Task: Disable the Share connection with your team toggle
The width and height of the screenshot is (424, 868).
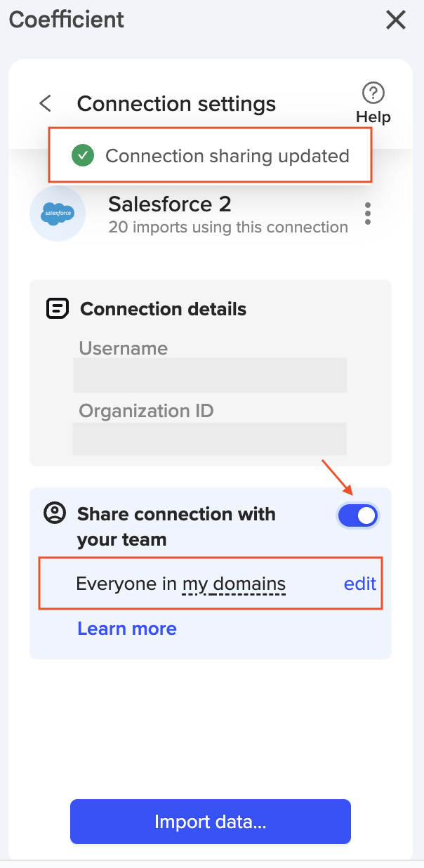Action: pyautogui.click(x=357, y=515)
